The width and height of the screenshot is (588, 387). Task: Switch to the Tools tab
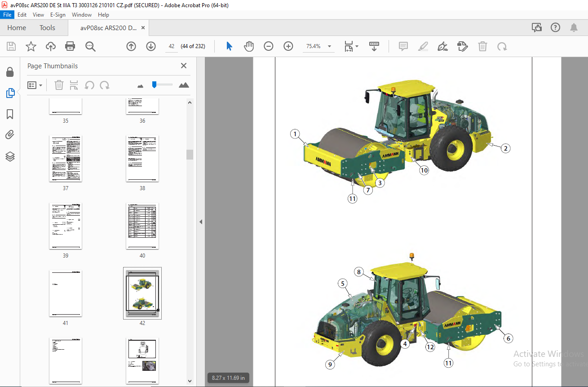click(x=47, y=28)
